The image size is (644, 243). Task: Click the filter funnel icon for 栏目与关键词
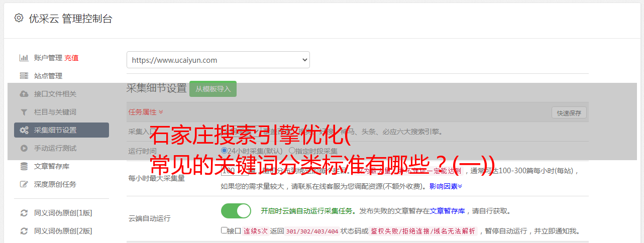click(24, 112)
